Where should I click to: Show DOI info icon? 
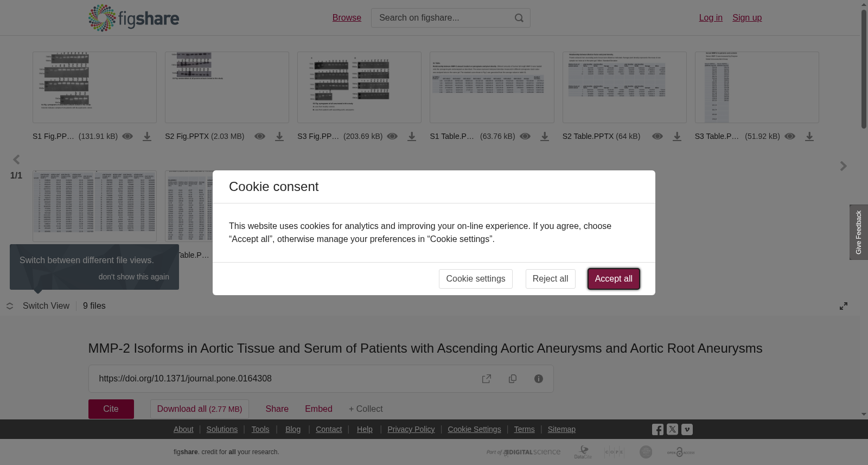[539, 379]
